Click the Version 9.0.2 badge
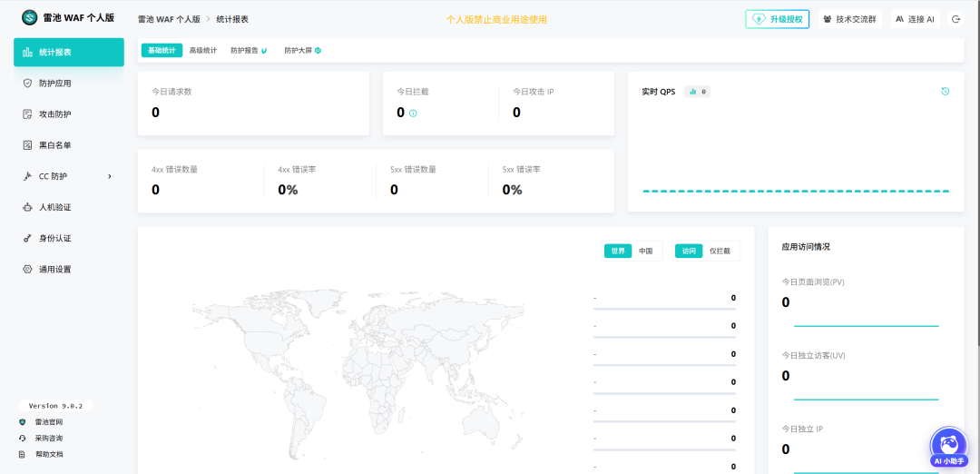 55,405
